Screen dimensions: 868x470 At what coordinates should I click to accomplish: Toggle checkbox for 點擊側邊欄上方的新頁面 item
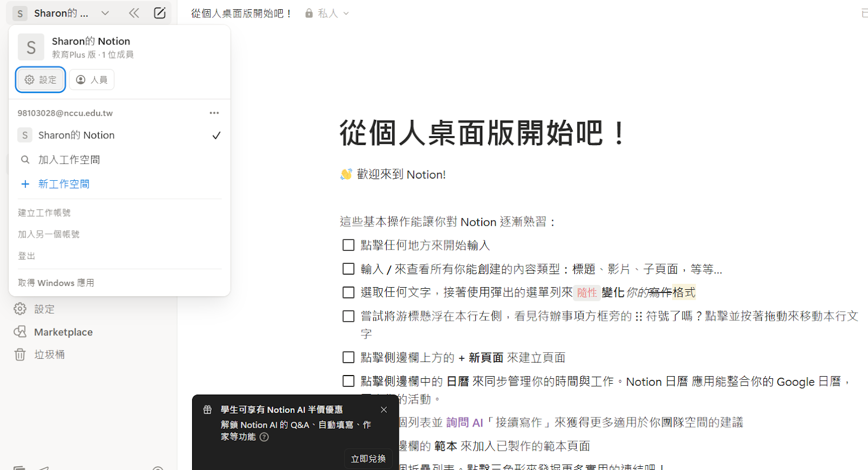348,358
